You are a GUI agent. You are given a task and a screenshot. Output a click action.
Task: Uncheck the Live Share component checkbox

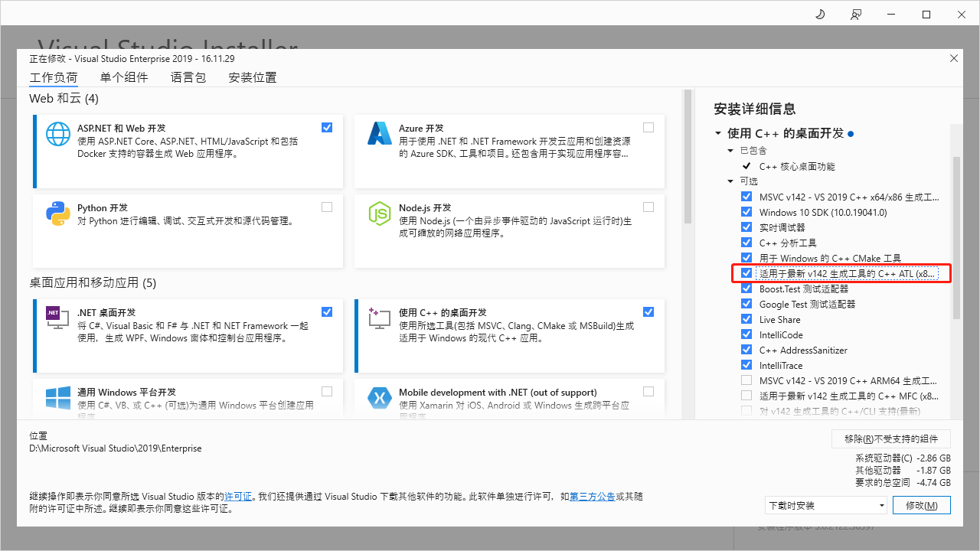746,319
